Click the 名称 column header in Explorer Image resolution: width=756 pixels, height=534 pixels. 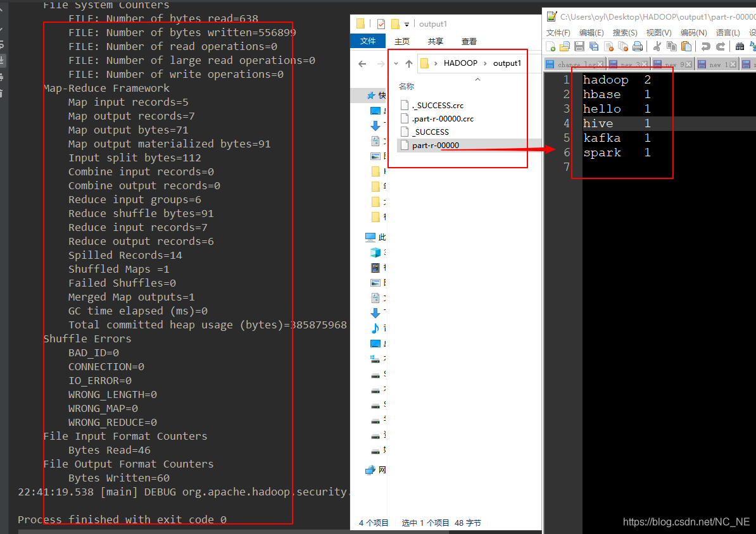coord(406,86)
